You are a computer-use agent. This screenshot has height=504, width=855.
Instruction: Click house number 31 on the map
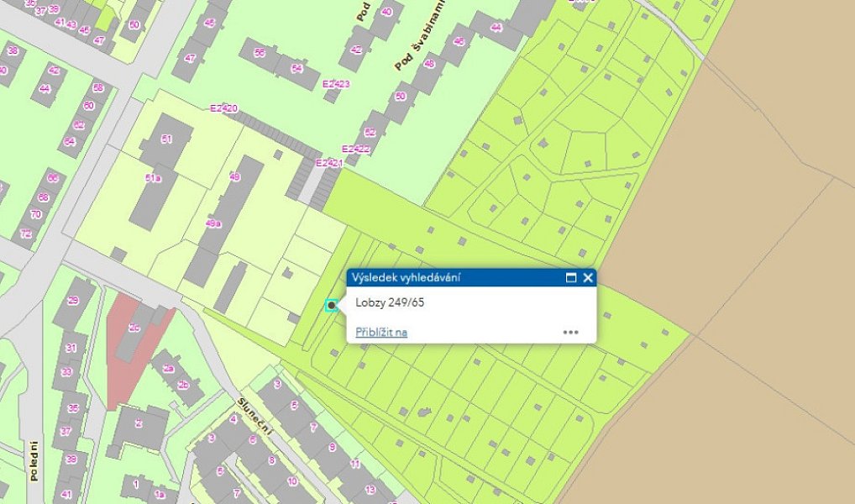[71, 348]
